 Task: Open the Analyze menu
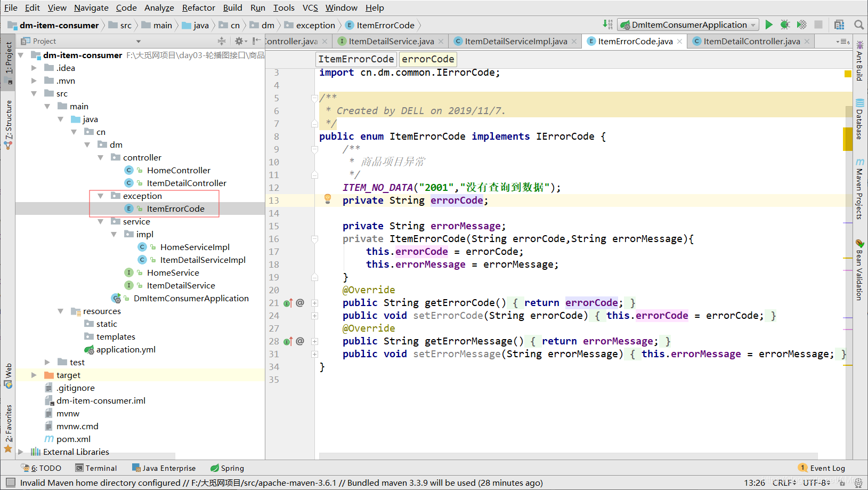[159, 7]
